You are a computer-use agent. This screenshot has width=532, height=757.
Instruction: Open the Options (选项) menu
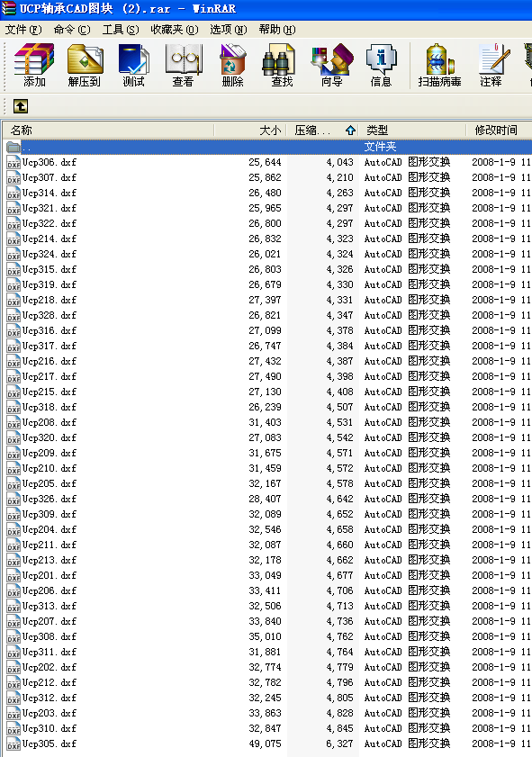pos(229,30)
